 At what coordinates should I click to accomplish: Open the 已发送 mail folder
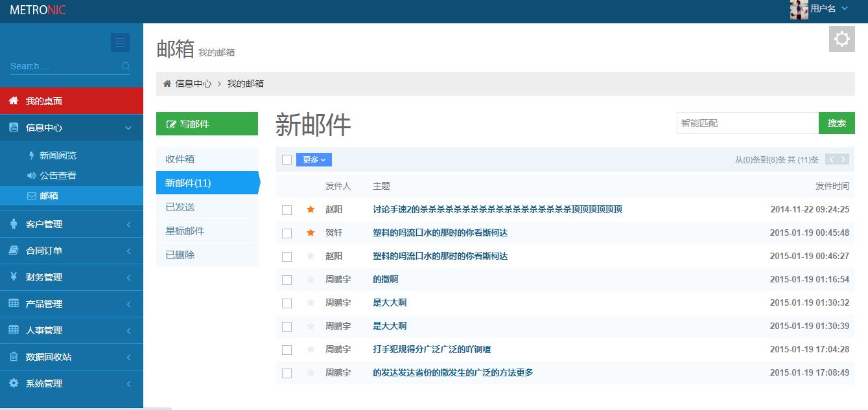180,207
